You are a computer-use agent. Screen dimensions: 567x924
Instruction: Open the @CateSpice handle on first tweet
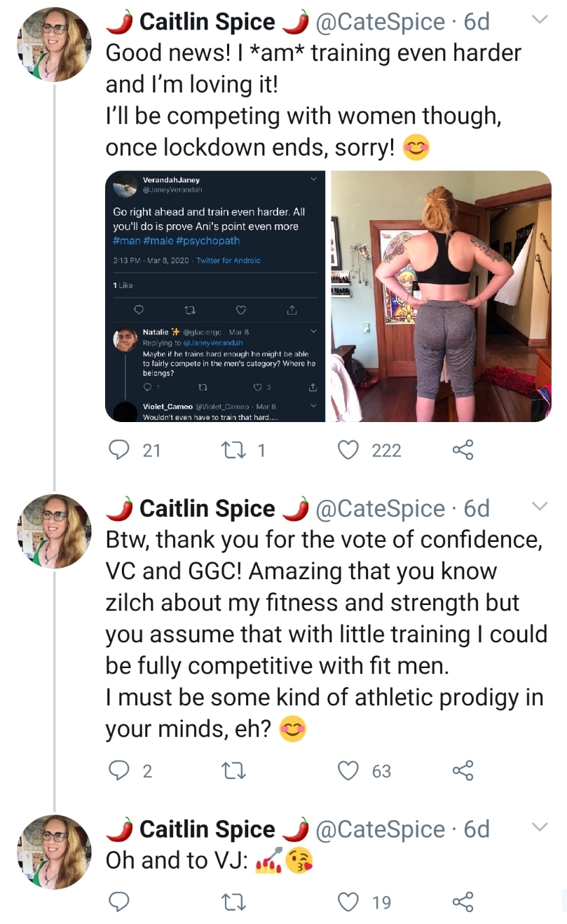coord(381,22)
